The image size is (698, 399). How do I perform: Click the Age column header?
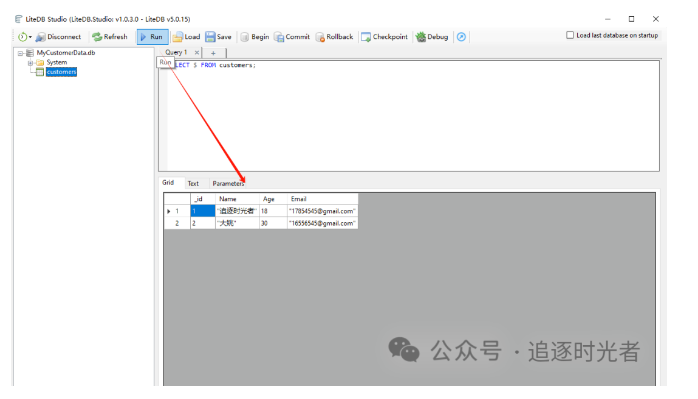(273, 199)
